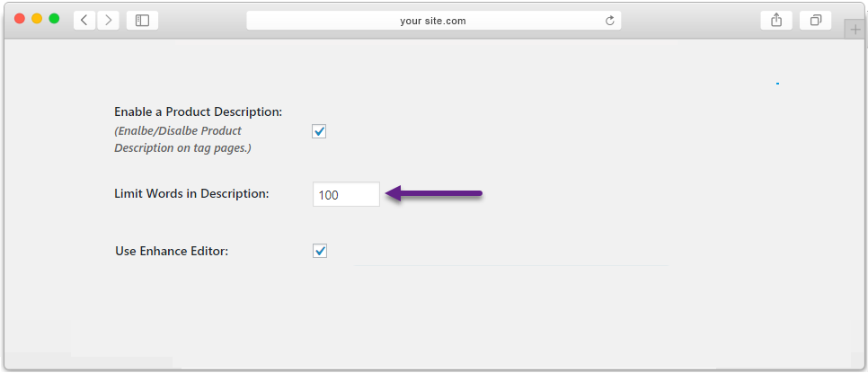This screenshot has width=868, height=373.
Task: Focus the your site.com address bar
Action: tap(433, 21)
